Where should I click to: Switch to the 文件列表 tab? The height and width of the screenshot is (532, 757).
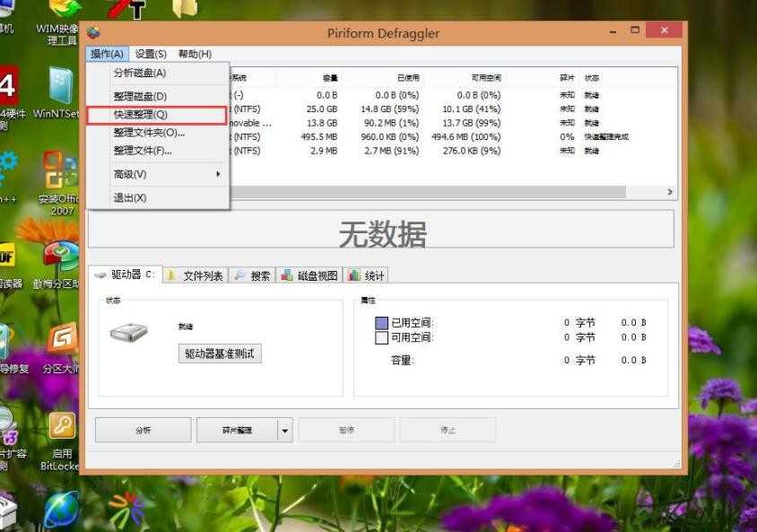(195, 275)
